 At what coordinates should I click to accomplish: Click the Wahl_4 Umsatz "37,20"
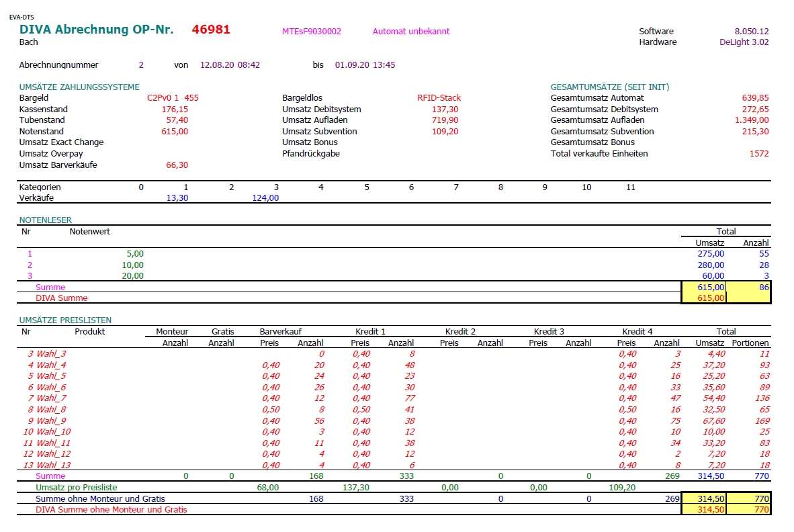(714, 365)
